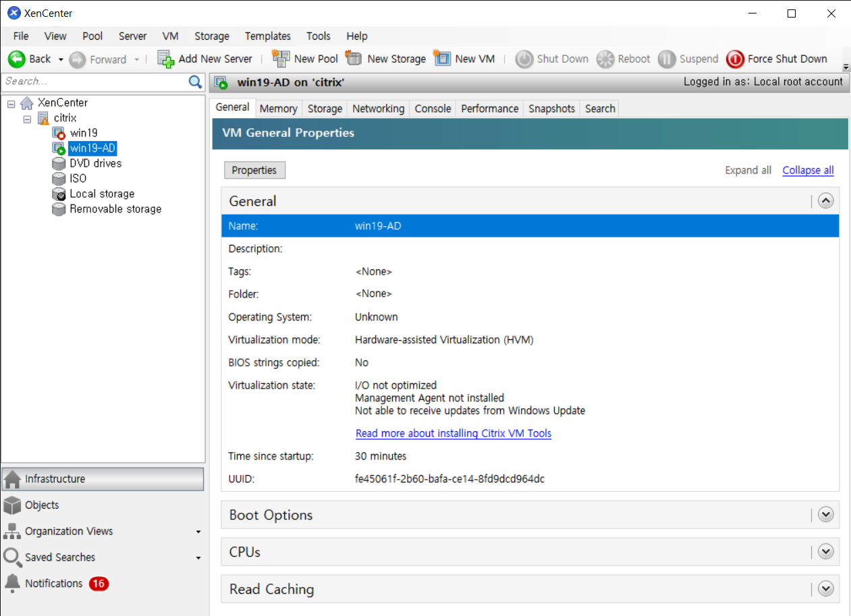851x616 pixels.
Task: Click the UUID value text
Action: [449, 479]
